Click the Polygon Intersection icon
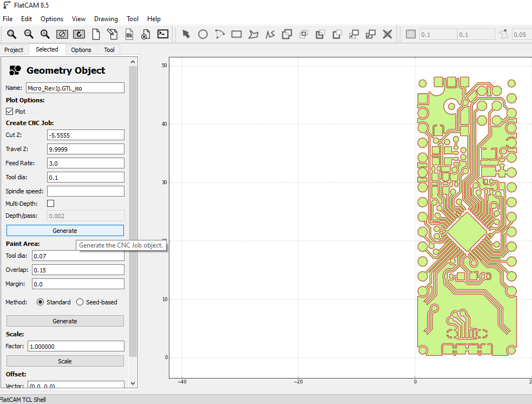 (304, 34)
